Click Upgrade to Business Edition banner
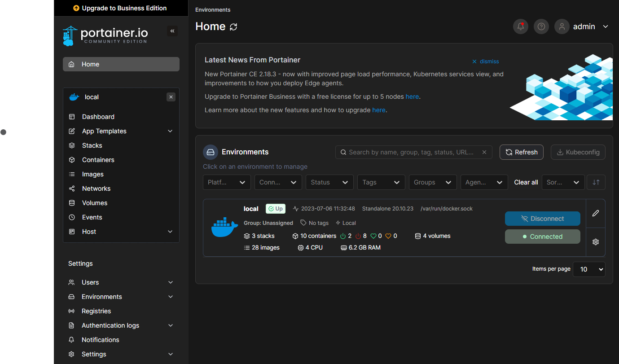619x364 pixels. [121, 8]
